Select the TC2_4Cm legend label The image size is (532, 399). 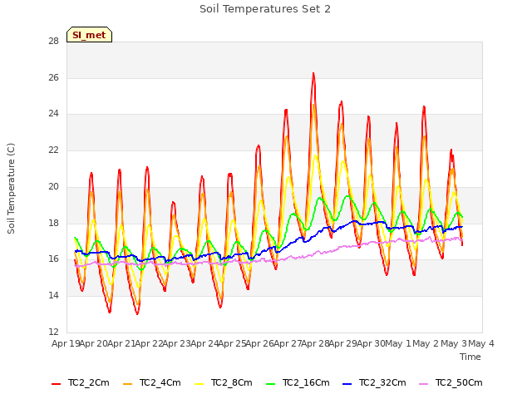[160, 383]
